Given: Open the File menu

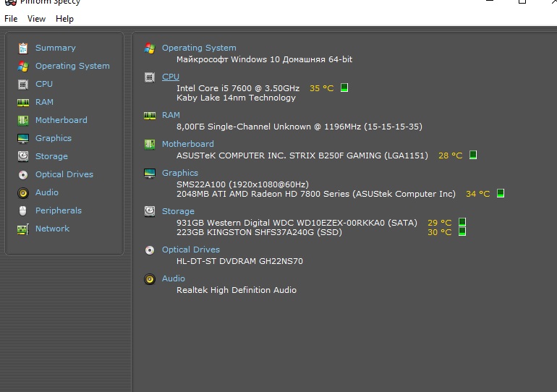Looking at the screenshot, I should [x=11, y=19].
